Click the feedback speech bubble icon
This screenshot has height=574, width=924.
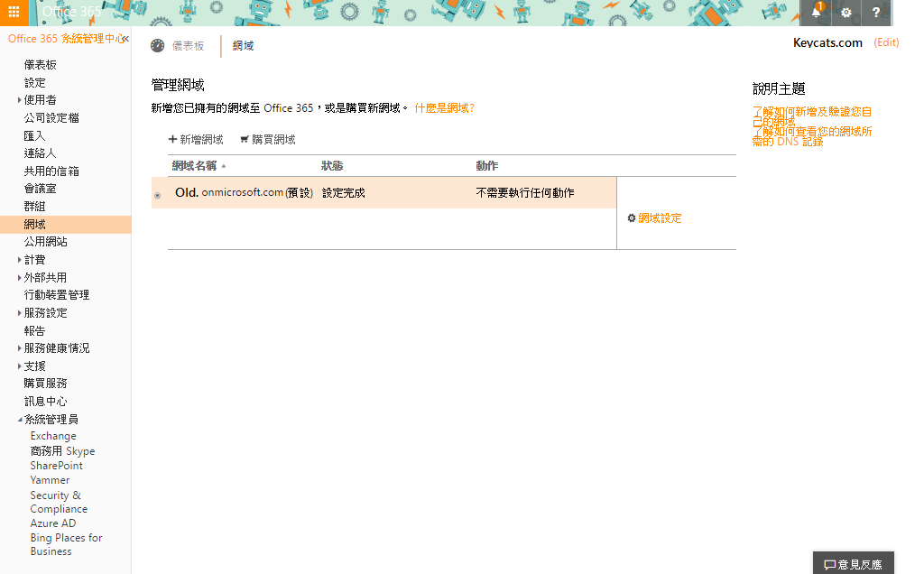(830, 565)
